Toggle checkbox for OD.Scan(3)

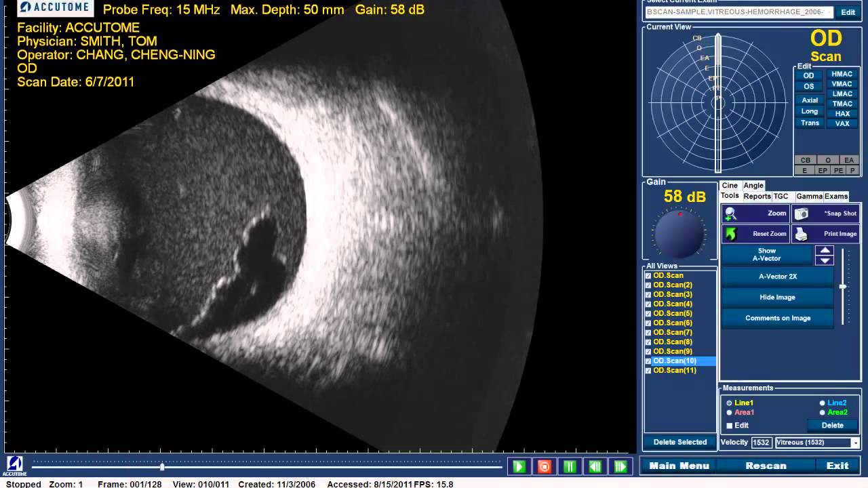tap(648, 295)
